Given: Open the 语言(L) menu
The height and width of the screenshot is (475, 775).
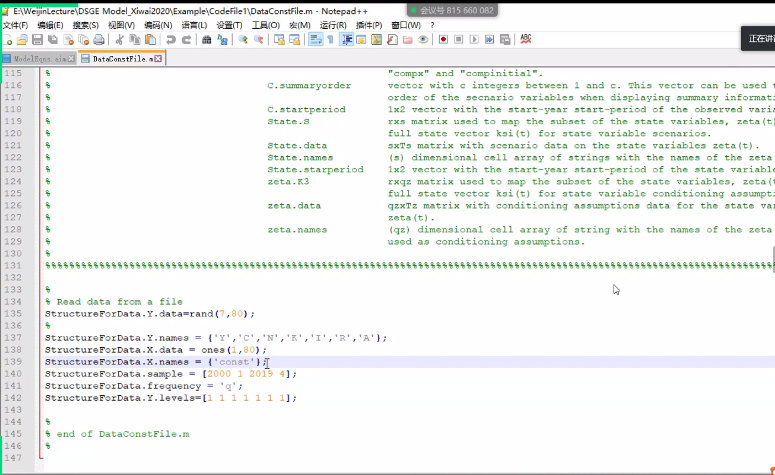Looking at the screenshot, I should (x=194, y=25).
